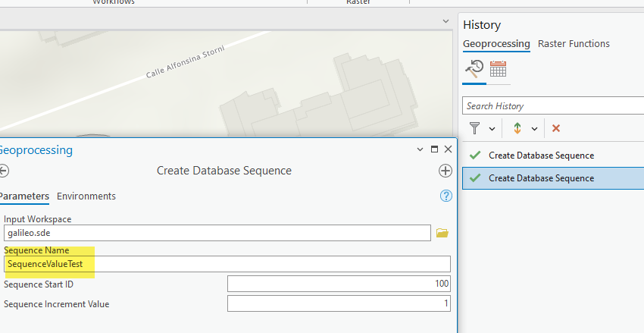Click the funnel filter icon in History
644x333 pixels.
pyautogui.click(x=475, y=128)
